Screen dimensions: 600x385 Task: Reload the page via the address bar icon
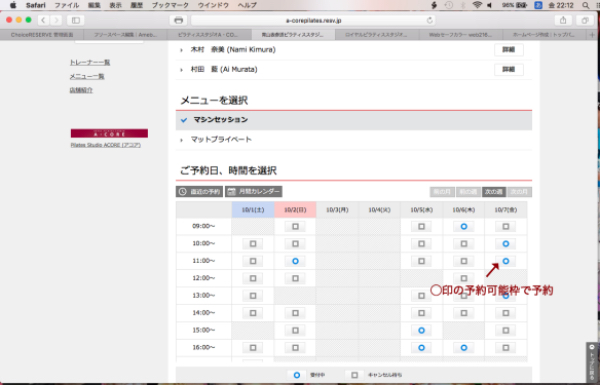(429, 20)
